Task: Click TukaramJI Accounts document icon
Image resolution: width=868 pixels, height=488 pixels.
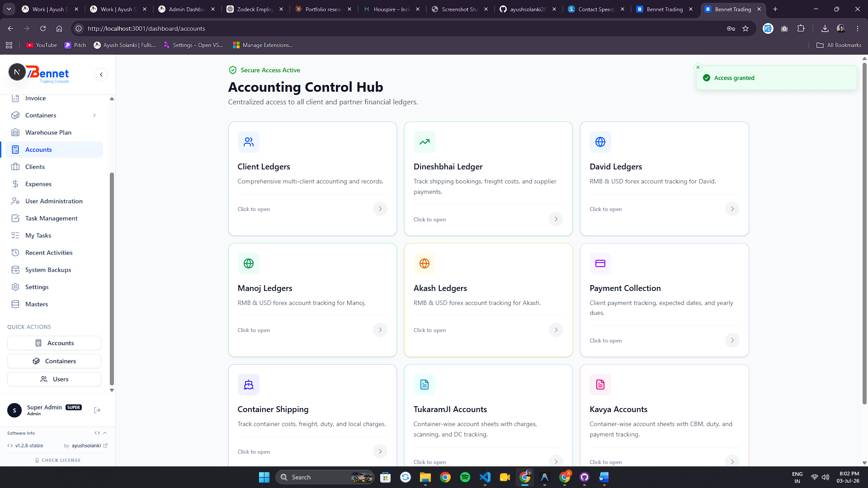Action: (x=424, y=385)
